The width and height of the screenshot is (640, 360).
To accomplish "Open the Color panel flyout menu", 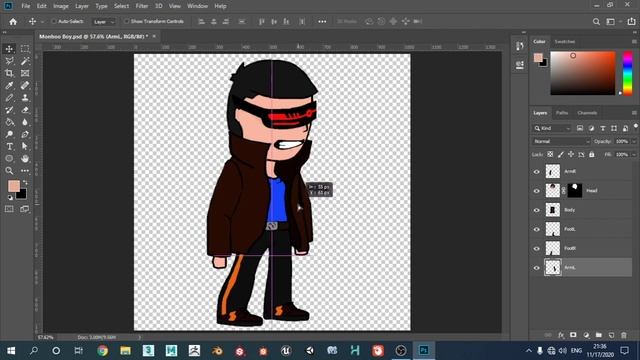I will pos(634,42).
